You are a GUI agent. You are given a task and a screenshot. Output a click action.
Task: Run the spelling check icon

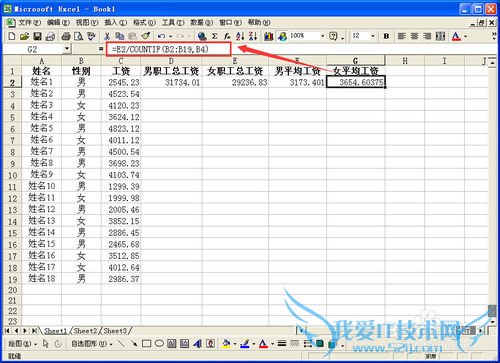pos(91,36)
